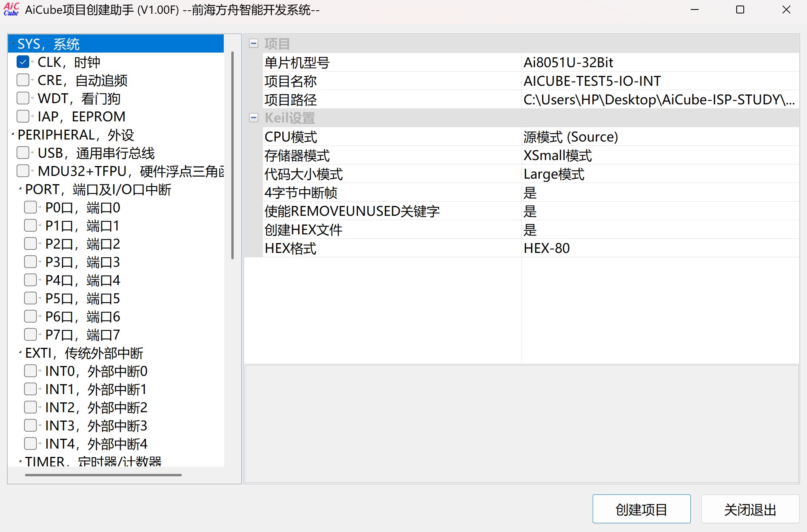The width and height of the screenshot is (807, 532).
Task: Edit the 单片机型号 value Ai8051U-32Bit
Action: pyautogui.click(x=660, y=62)
